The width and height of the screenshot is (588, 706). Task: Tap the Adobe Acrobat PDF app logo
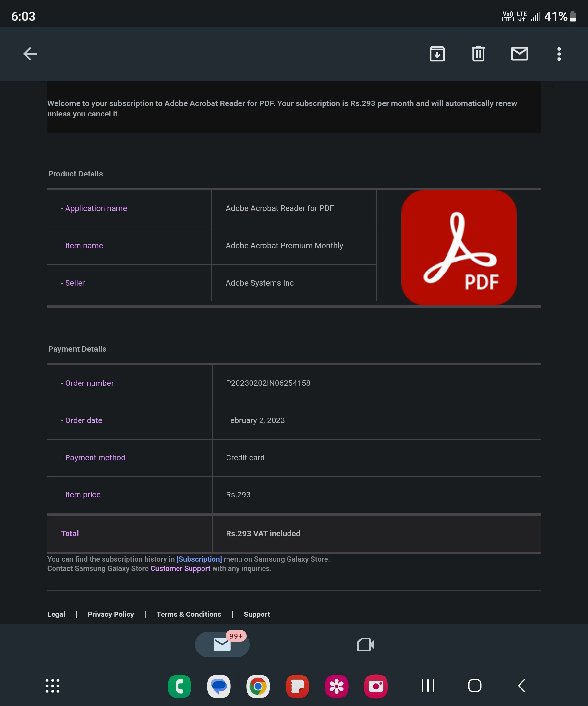[x=459, y=248]
